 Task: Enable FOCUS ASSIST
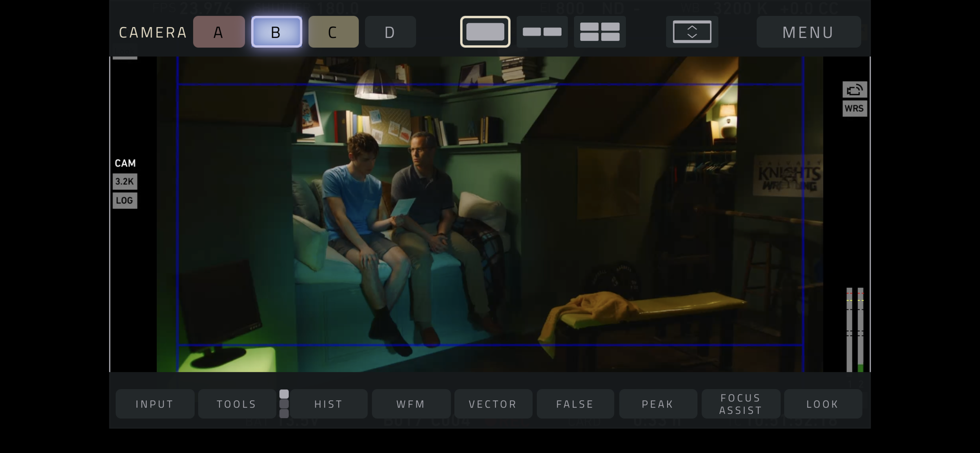[x=741, y=404]
